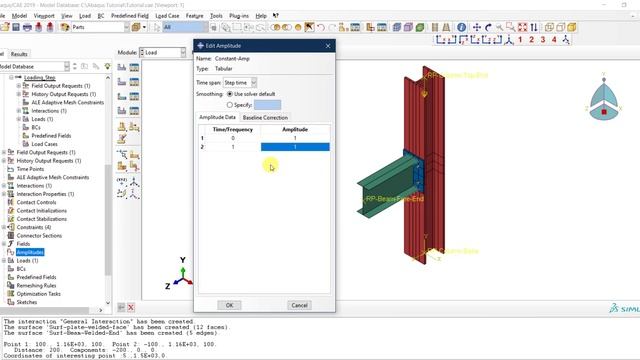Click the Create Datum Point tool icon
Screen dimensions: 640x360
(122, 181)
